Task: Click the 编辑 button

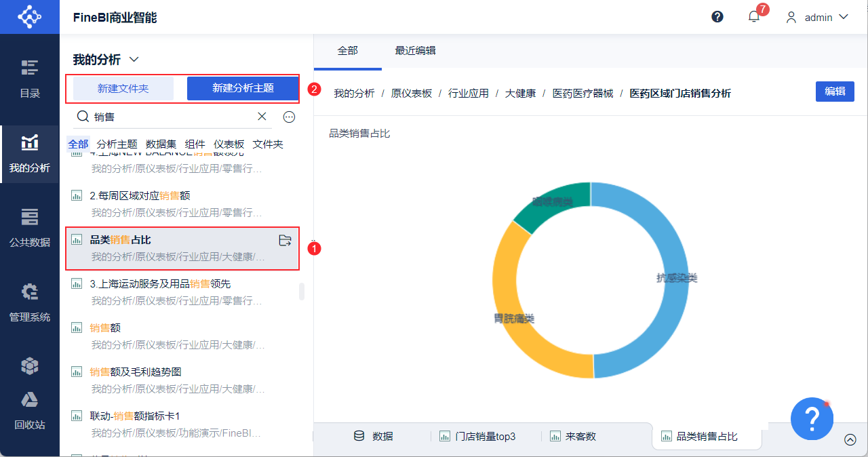Action: 835,92
